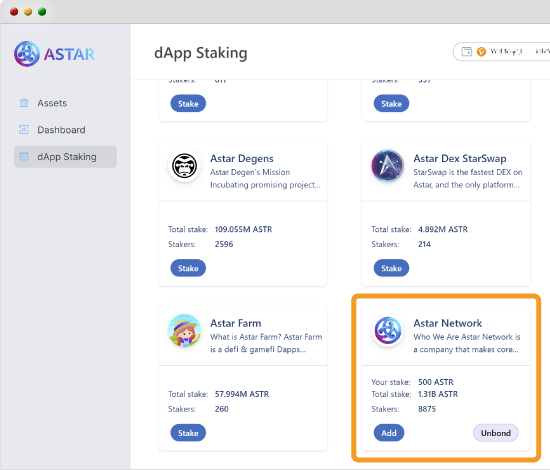
Task: Stake on Astar Dex StarSwap
Action: 391,268
